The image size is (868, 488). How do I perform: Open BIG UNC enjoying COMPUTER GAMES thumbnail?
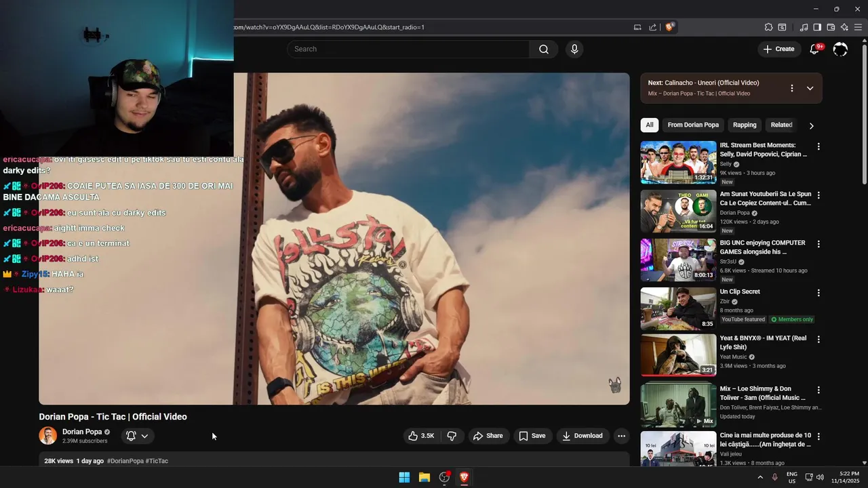678,260
